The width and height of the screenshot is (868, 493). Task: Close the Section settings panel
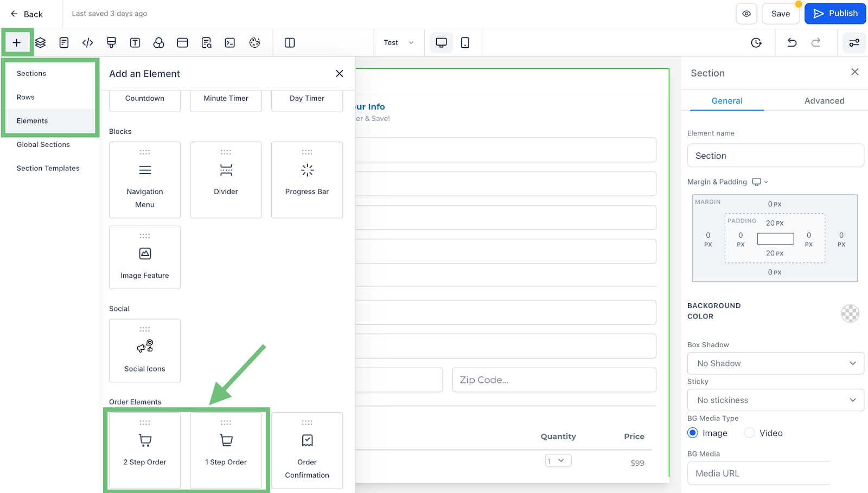click(x=855, y=72)
